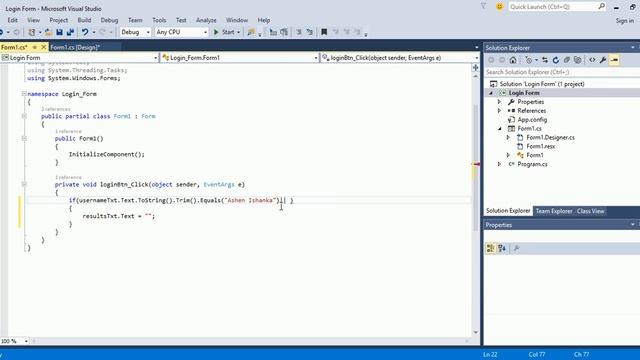The image size is (640, 360).
Task: Click the Comment out selected lines icon
Action: coord(299,32)
